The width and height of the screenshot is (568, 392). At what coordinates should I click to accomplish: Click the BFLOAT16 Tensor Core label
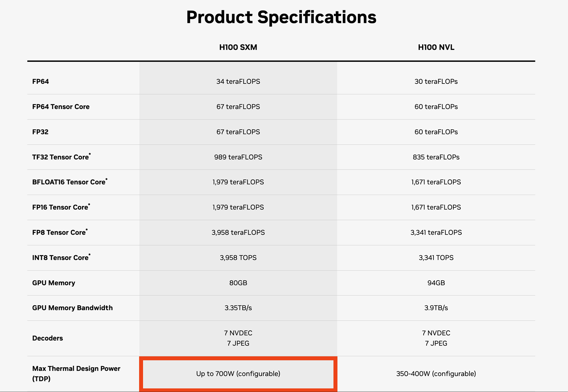(70, 182)
